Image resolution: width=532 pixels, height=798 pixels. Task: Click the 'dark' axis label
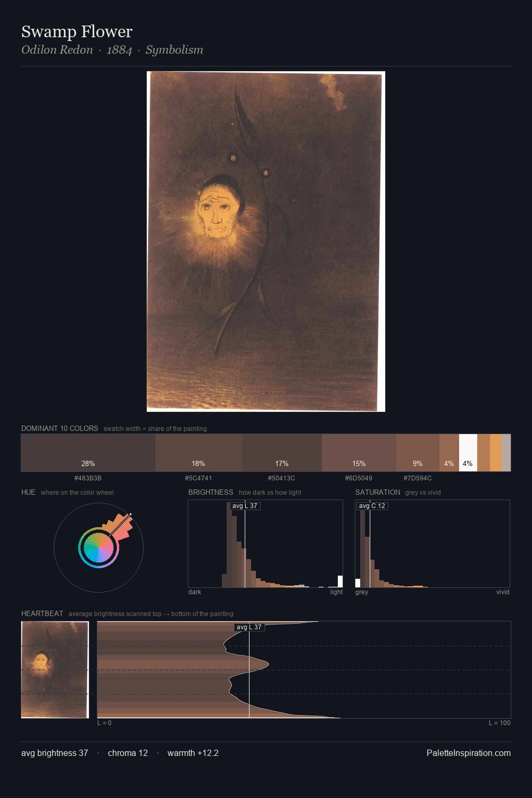pyautogui.click(x=195, y=592)
